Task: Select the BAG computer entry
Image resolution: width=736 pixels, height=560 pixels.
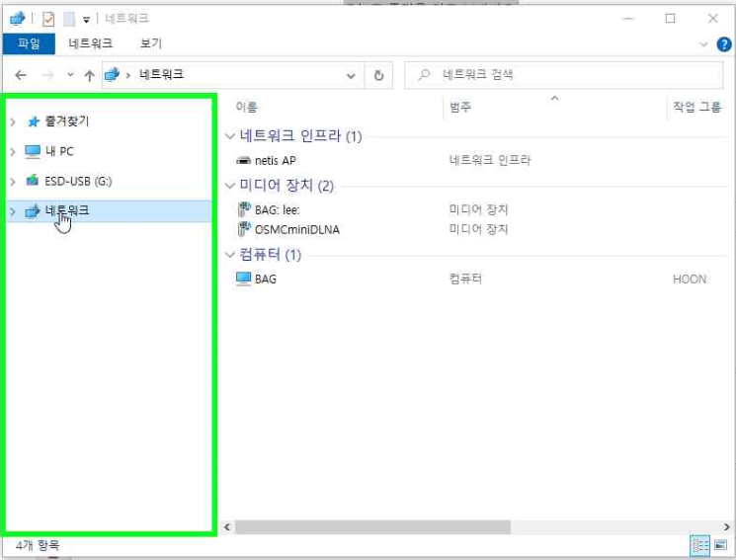Action: point(266,279)
